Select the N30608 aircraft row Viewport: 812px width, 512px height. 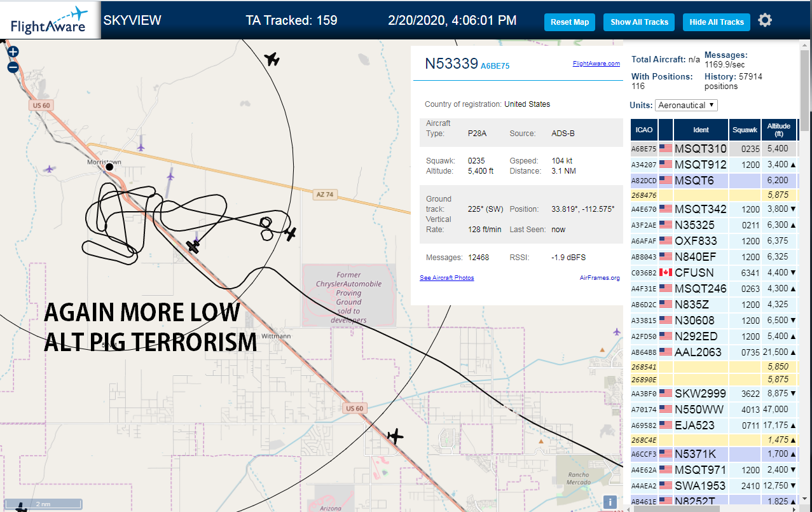click(x=713, y=320)
